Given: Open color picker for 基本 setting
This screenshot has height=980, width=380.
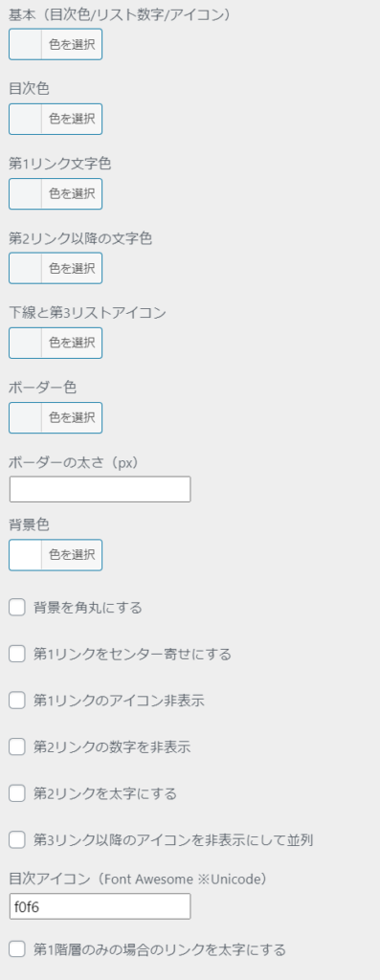Looking at the screenshot, I should coord(56,44).
